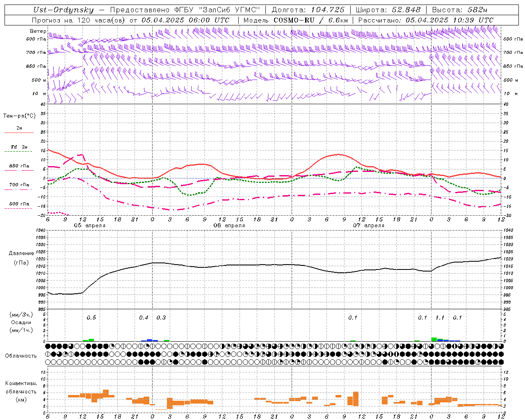Click the elevation text "Высота: 582м"
Viewport: 525px width, 420px height.
point(460,10)
